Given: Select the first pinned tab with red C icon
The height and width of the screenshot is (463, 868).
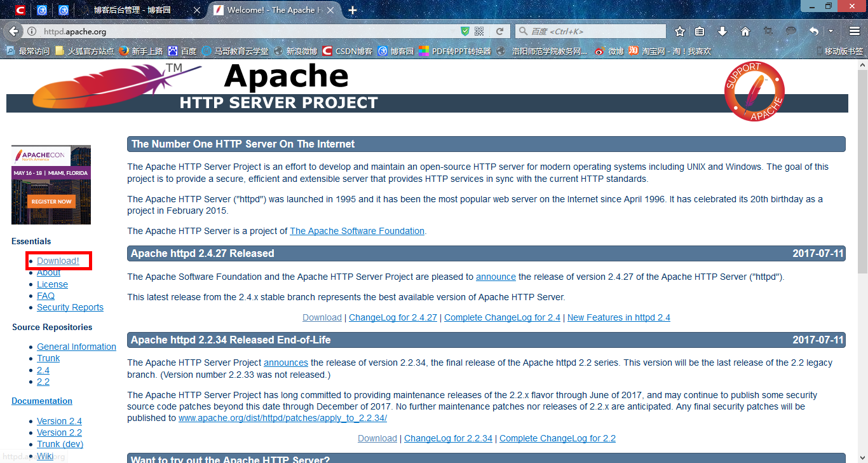Looking at the screenshot, I should click(20, 10).
